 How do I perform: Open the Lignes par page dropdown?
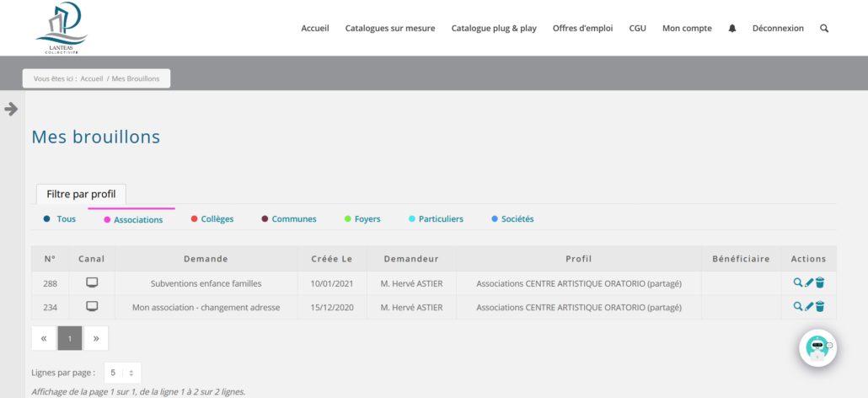122,372
